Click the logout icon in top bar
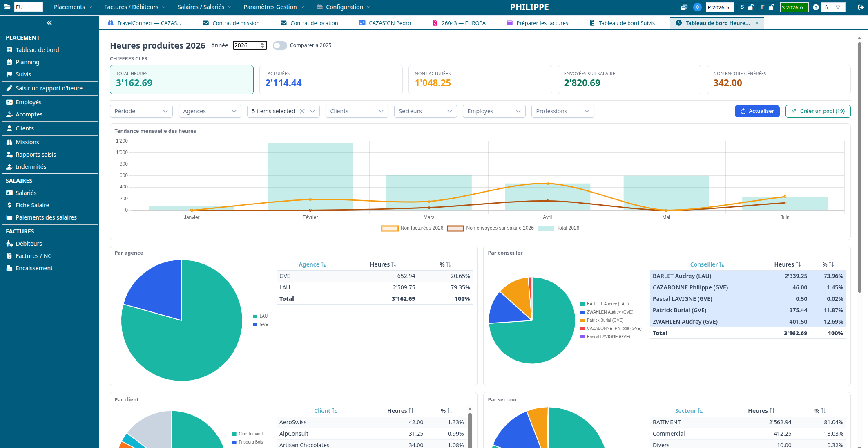Image resolution: width=868 pixels, height=448 pixels. point(860,7)
